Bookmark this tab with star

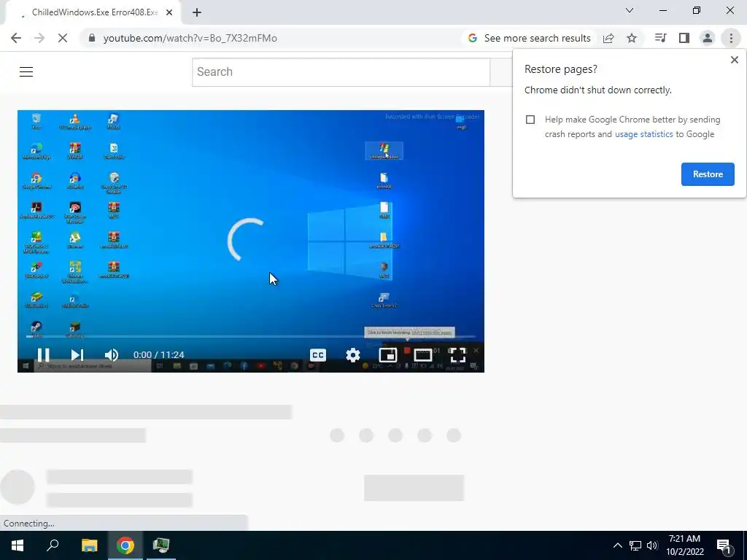click(632, 38)
